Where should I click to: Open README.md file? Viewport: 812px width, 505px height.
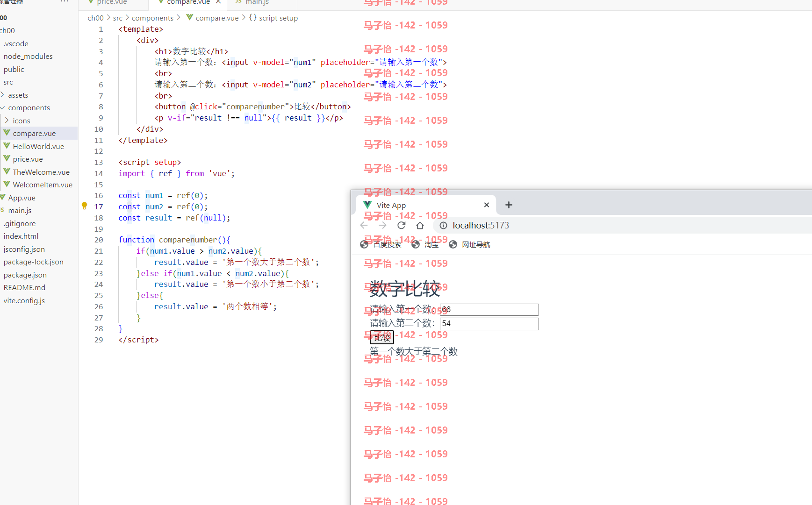[24, 287]
